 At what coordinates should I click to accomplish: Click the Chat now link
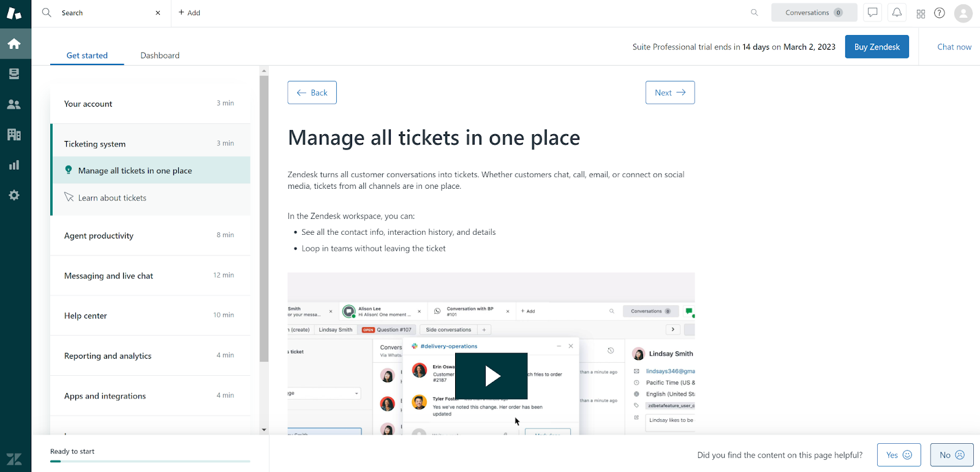coord(954,47)
